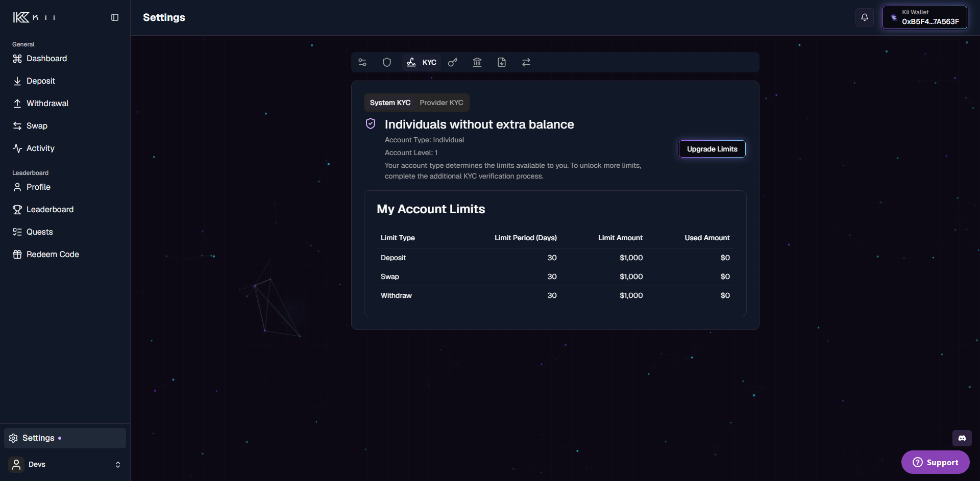This screenshot has height=481, width=980.
Task: Click the Upgrade Limits button
Action: tap(712, 149)
